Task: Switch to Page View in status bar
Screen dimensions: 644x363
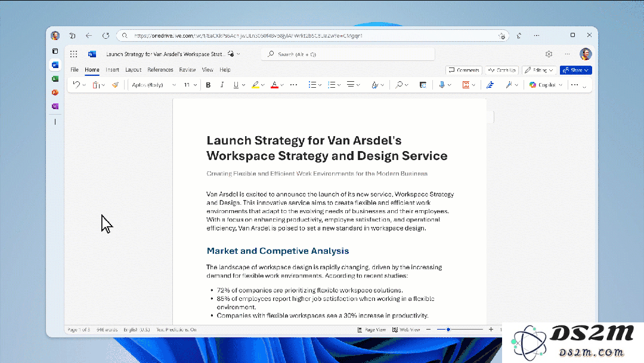Action: pyautogui.click(x=371, y=330)
